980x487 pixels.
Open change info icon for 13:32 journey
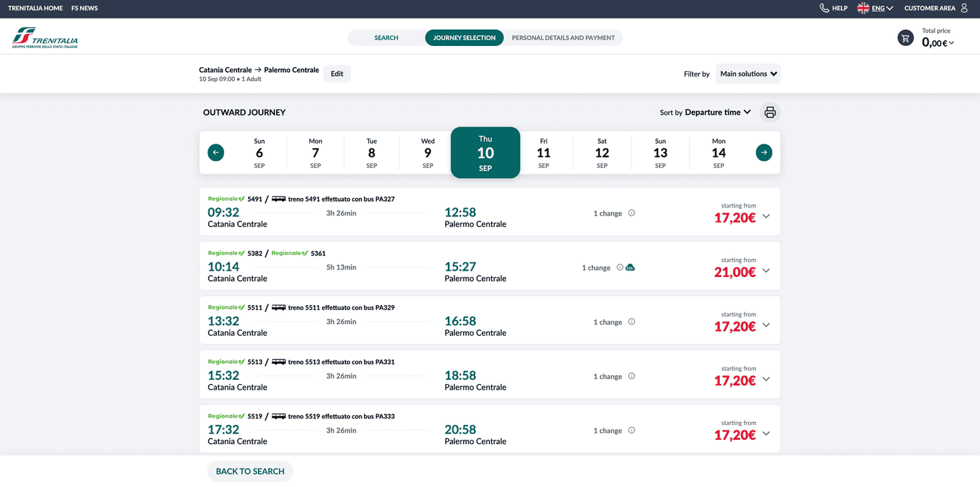(x=632, y=322)
